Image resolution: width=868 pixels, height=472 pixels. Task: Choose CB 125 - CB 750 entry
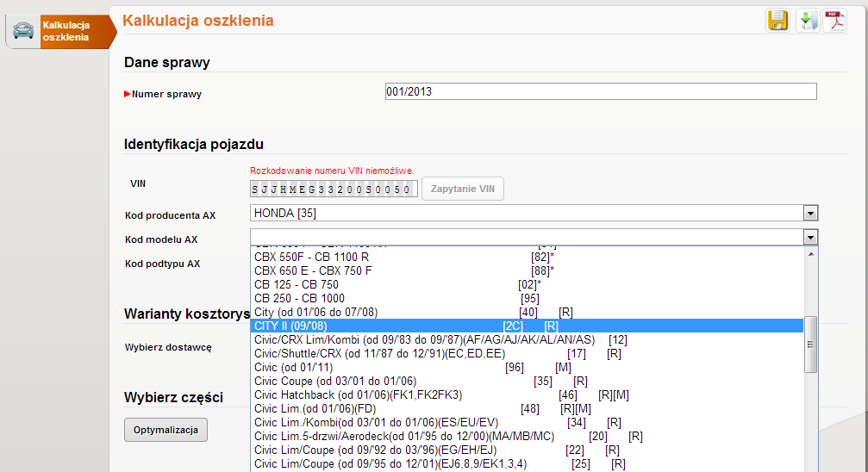click(527, 285)
